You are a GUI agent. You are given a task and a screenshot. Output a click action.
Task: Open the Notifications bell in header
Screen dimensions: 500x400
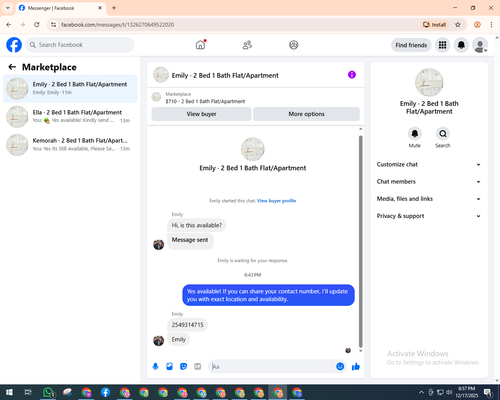[x=461, y=45]
